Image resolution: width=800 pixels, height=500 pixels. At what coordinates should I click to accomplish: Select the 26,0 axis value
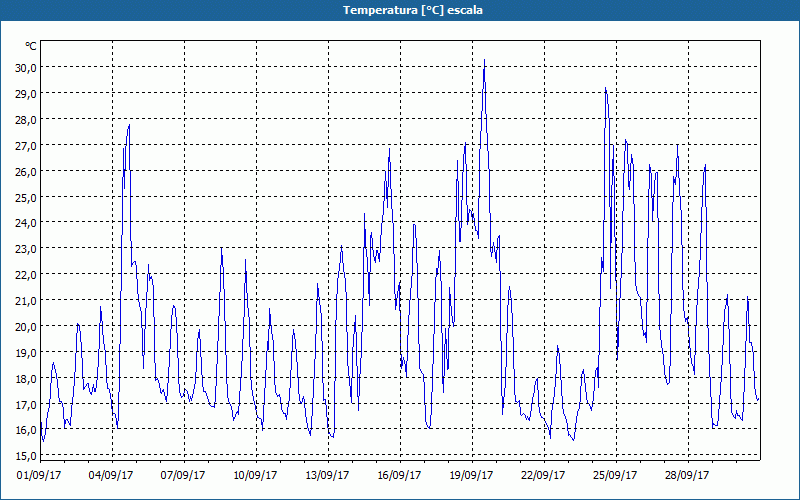(x=26, y=171)
